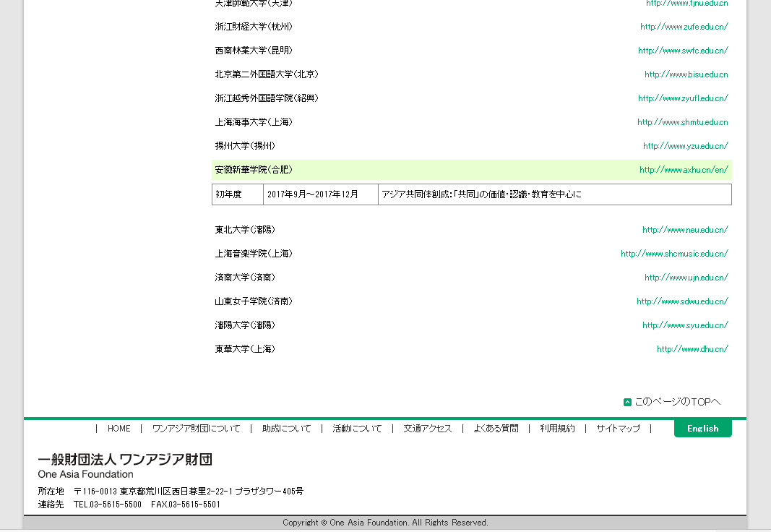Open the English language button
Viewport: 771px width, 532px height.
point(702,429)
